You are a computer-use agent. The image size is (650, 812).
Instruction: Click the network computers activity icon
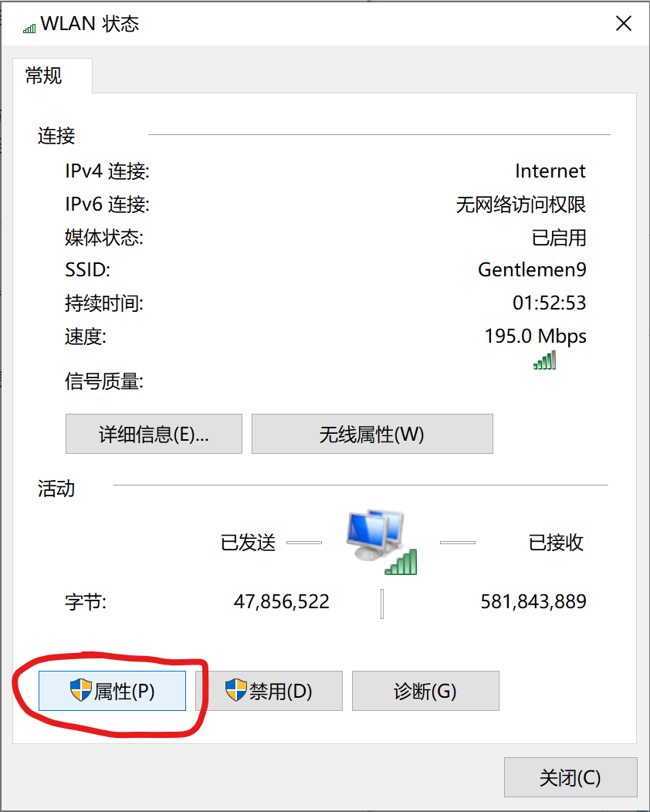(x=381, y=542)
